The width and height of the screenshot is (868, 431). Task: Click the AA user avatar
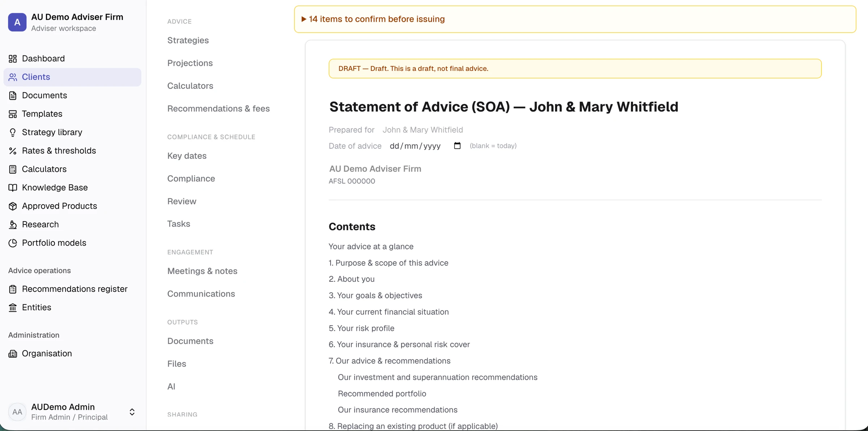pyautogui.click(x=17, y=412)
